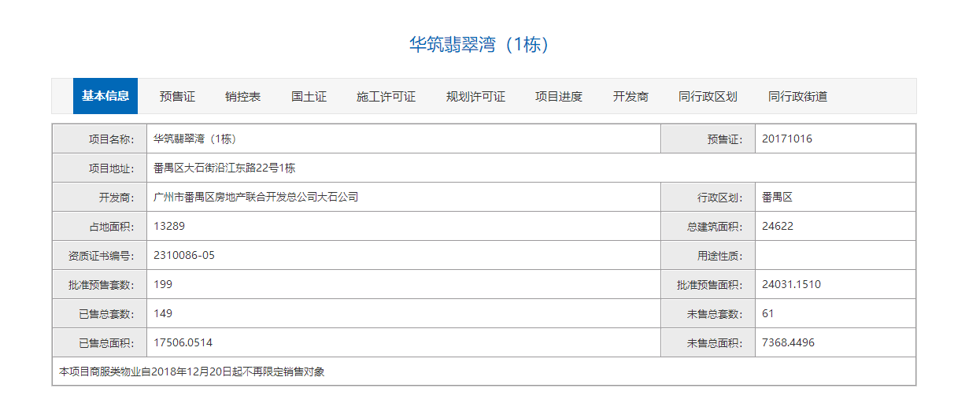Open the 基本信息 tab
The height and width of the screenshot is (414, 980).
click(x=105, y=96)
